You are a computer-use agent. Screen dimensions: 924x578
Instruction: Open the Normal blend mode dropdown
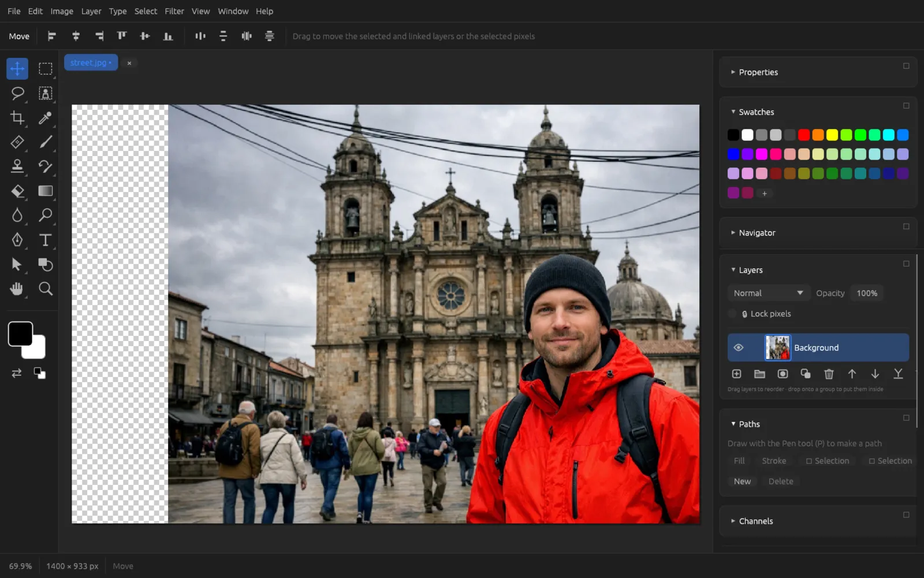768,293
